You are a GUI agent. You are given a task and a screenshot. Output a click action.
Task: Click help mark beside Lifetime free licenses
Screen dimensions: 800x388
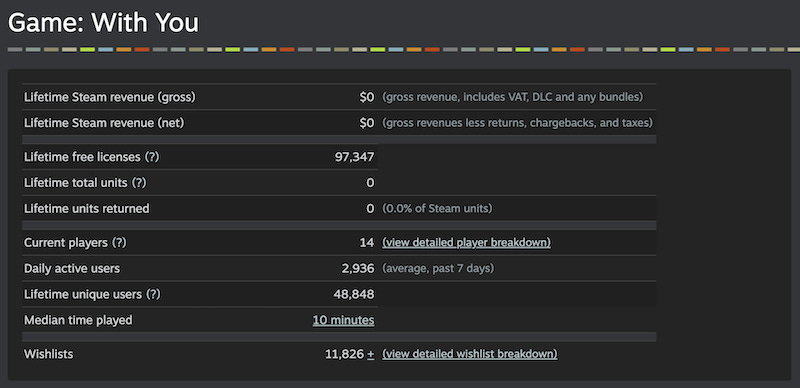click(152, 157)
